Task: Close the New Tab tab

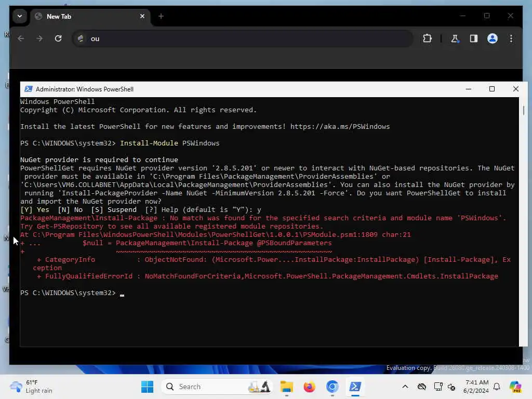Action: tap(142, 16)
